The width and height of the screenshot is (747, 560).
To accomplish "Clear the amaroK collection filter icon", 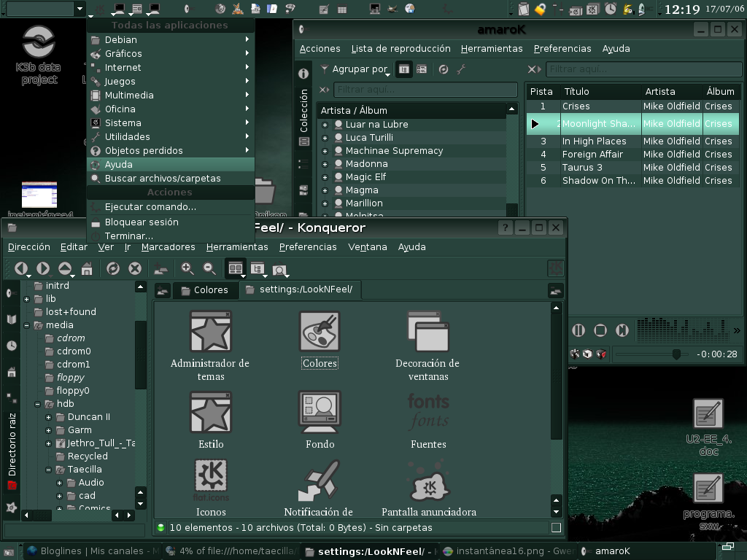I will coord(325,90).
